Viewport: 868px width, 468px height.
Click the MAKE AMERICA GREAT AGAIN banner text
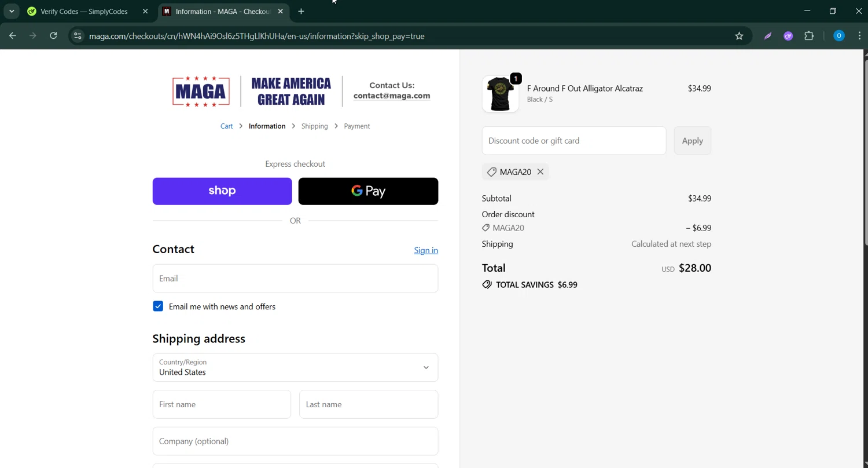tap(291, 92)
